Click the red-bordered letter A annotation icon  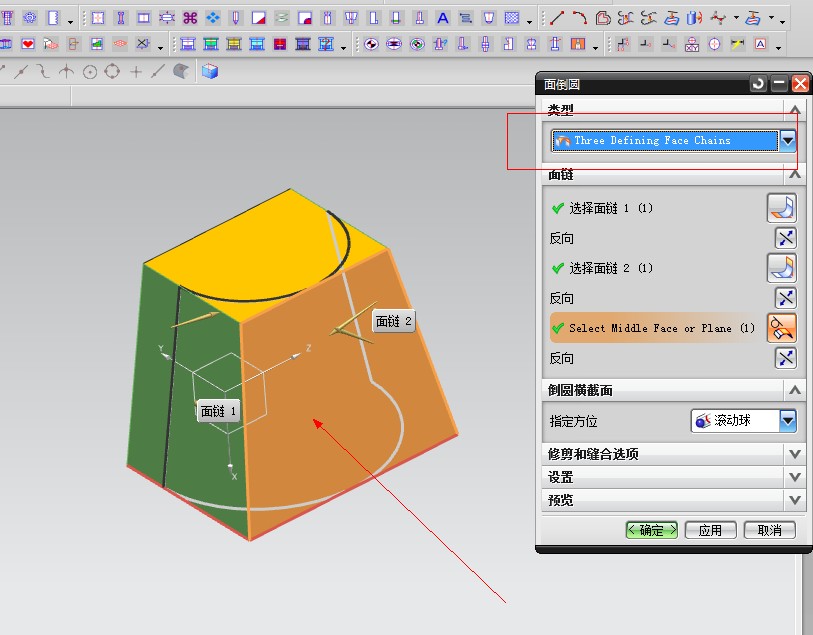tap(760, 45)
